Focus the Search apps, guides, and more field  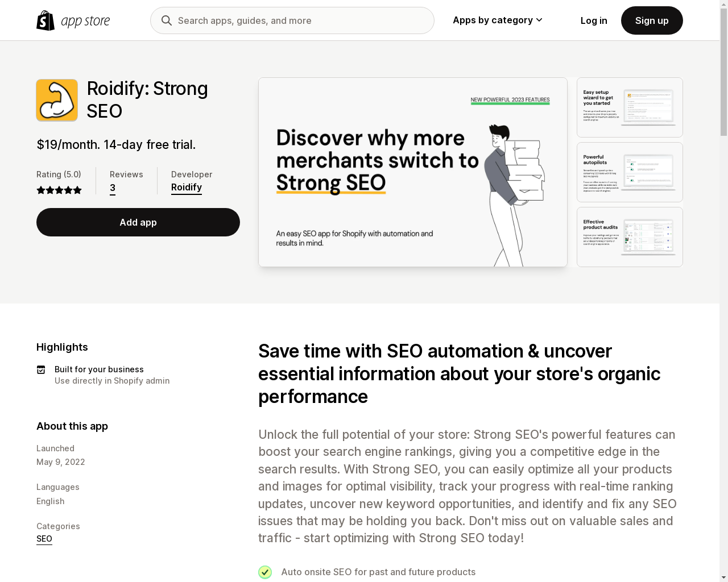click(292, 20)
